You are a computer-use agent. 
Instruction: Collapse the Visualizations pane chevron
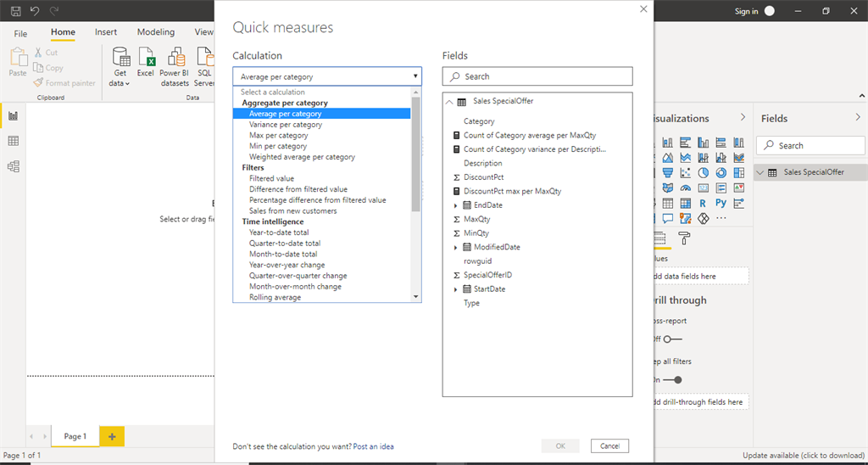[743, 117]
